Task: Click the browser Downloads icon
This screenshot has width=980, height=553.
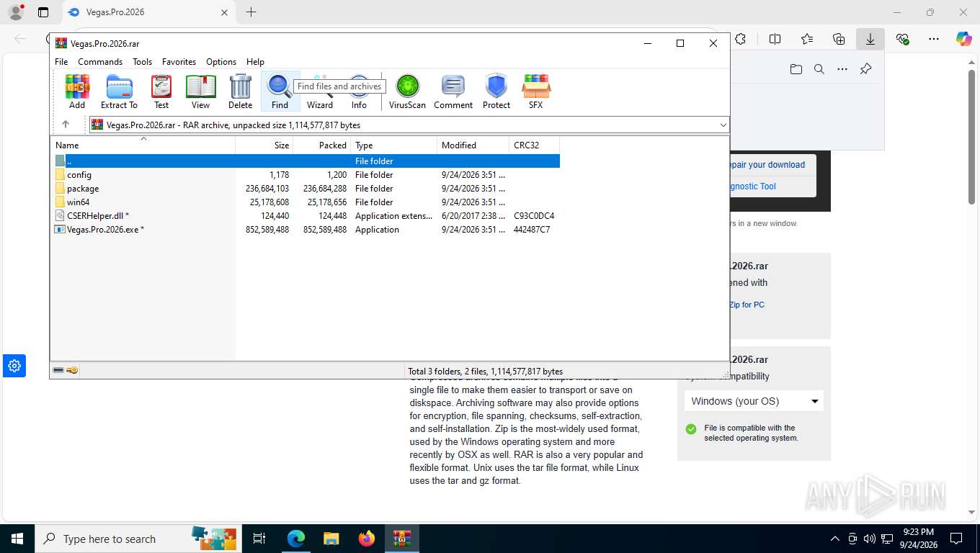Action: click(x=870, y=39)
